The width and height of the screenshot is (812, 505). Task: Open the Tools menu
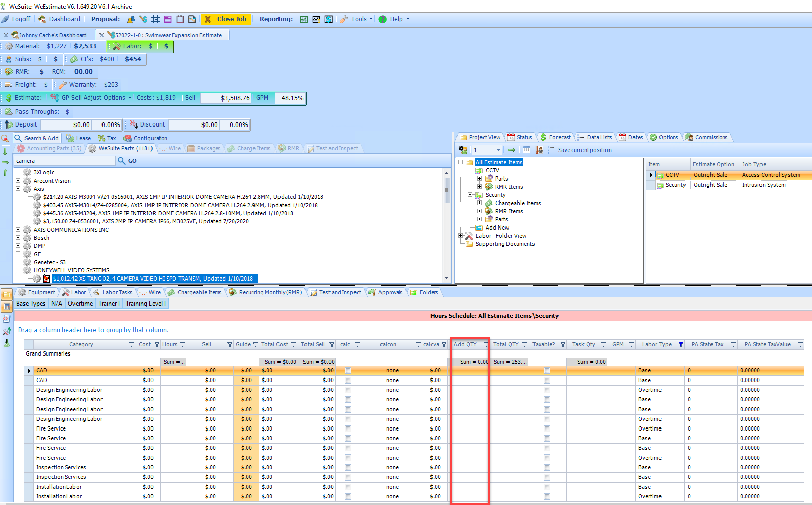[357, 19]
